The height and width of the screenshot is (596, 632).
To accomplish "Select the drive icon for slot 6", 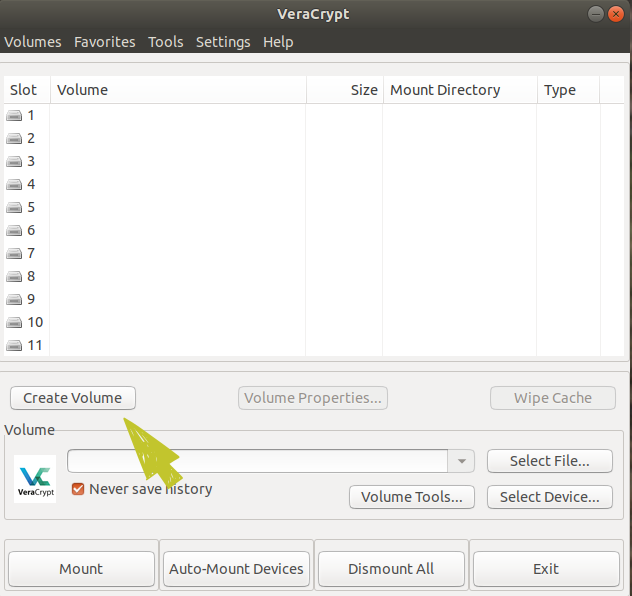I will click(x=14, y=231).
